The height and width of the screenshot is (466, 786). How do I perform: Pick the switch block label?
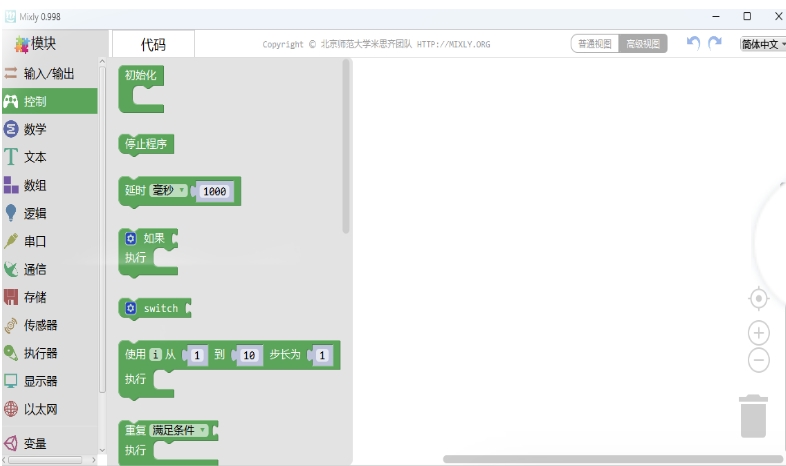point(161,308)
